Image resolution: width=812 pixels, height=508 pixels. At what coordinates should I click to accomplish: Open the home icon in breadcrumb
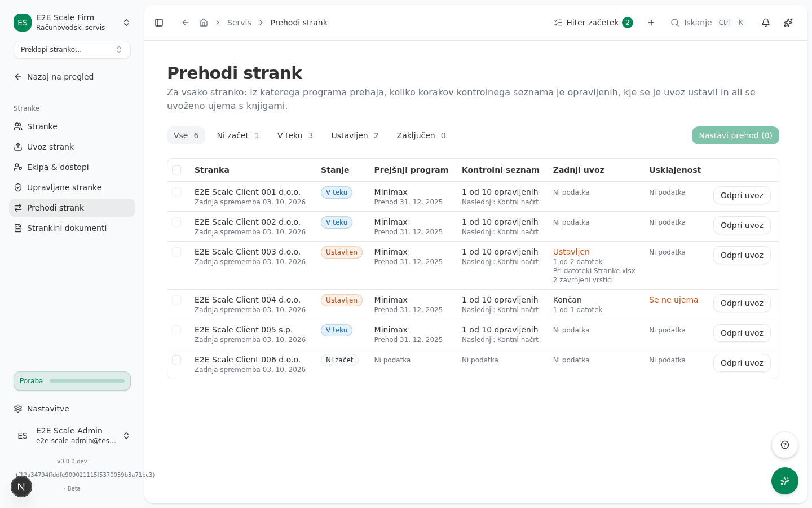coord(204,23)
